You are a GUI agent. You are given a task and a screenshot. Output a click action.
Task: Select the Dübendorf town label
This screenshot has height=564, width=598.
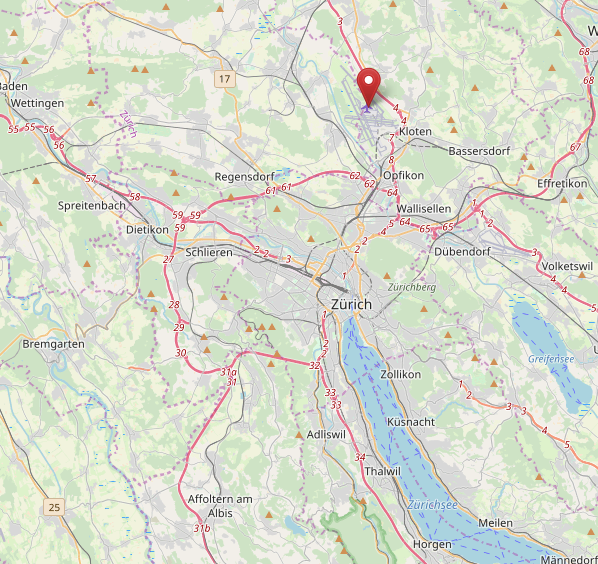point(462,252)
